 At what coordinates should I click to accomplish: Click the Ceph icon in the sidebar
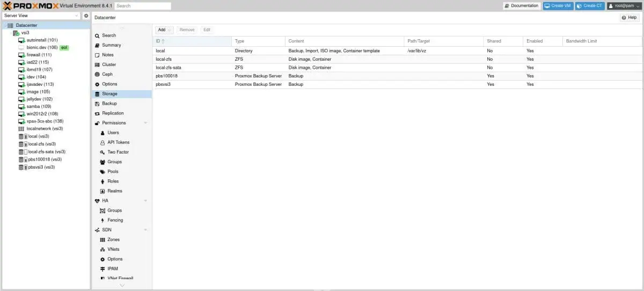point(97,75)
